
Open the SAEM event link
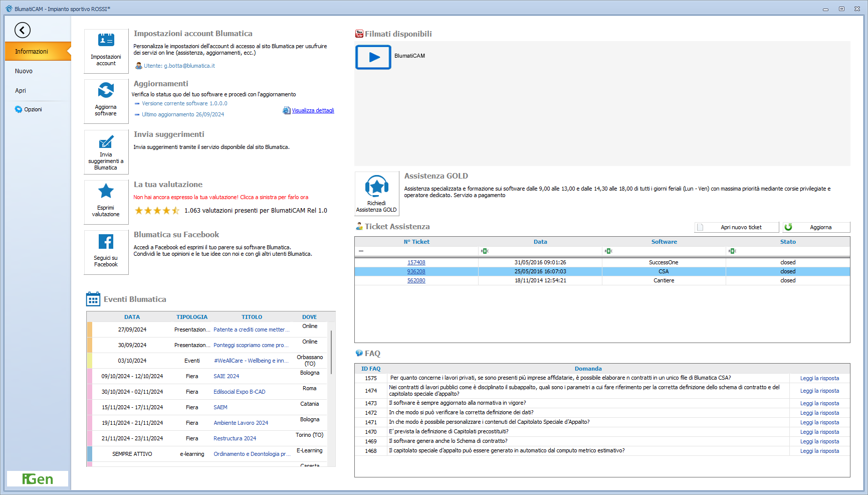click(x=221, y=407)
